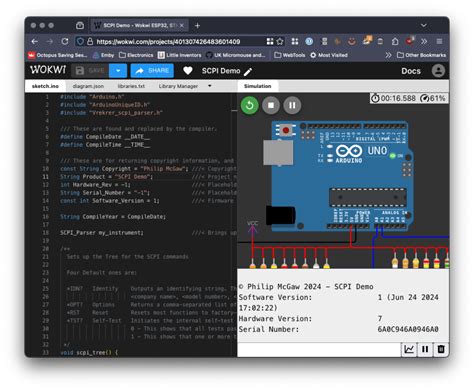
Task: Click the VCC power symbol in diagram
Action: tap(252, 227)
